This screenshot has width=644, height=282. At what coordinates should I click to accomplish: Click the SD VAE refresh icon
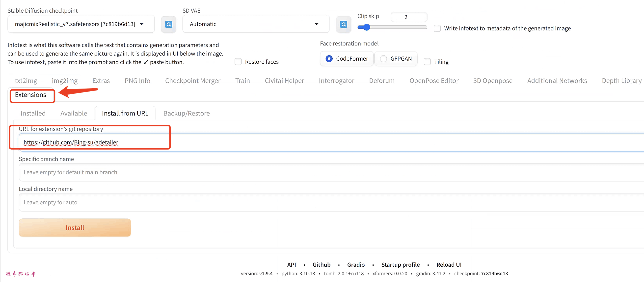click(x=343, y=24)
